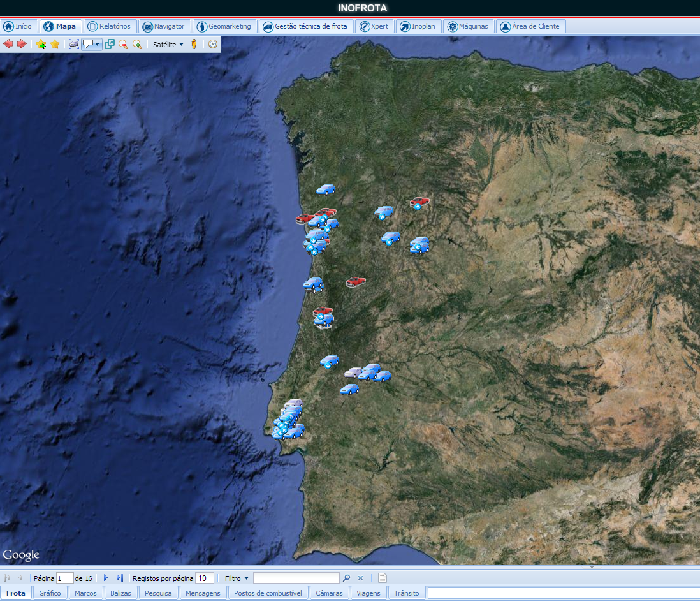Click the fit-vehicles car icon in toolbar
The image size is (700, 604).
pos(74,44)
